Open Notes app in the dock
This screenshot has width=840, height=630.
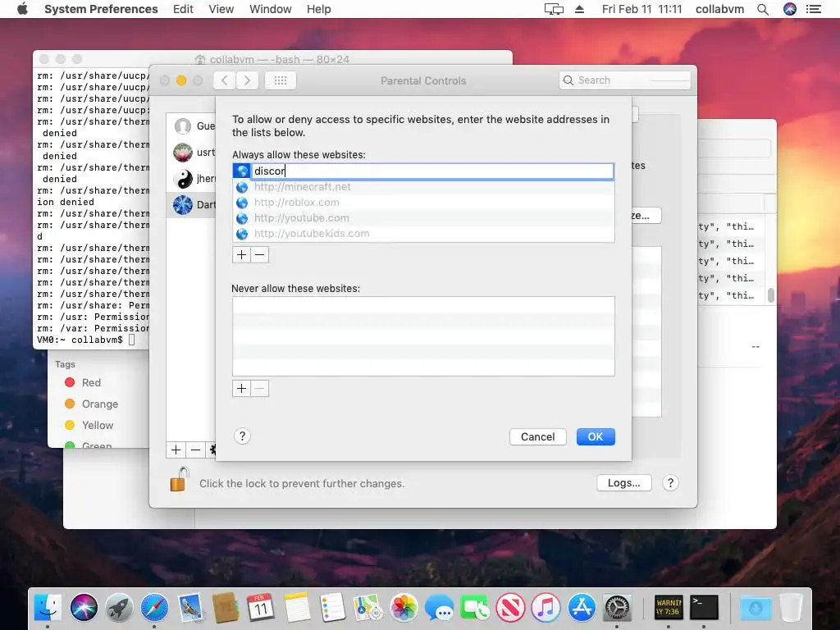(x=297, y=608)
